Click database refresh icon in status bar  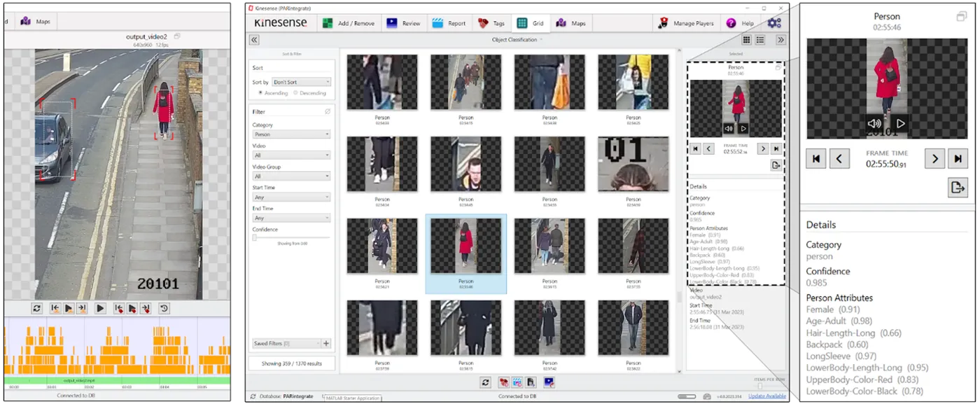[253, 396]
